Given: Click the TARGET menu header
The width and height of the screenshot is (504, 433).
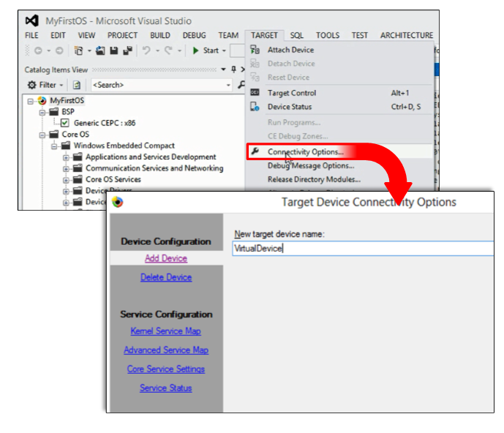Looking at the screenshot, I should 264,35.
